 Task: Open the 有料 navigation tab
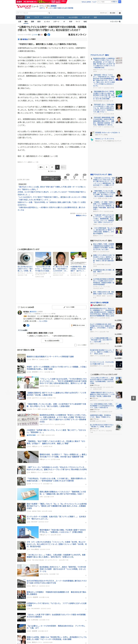[x=95, y=17]
